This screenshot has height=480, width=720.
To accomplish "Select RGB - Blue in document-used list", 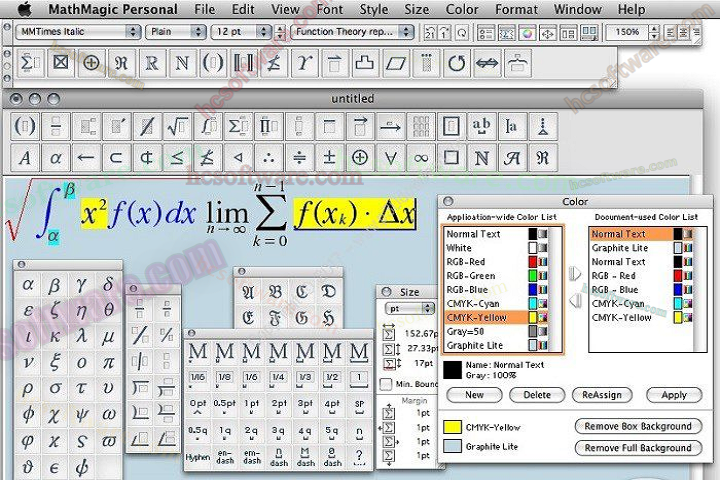I will (641, 290).
